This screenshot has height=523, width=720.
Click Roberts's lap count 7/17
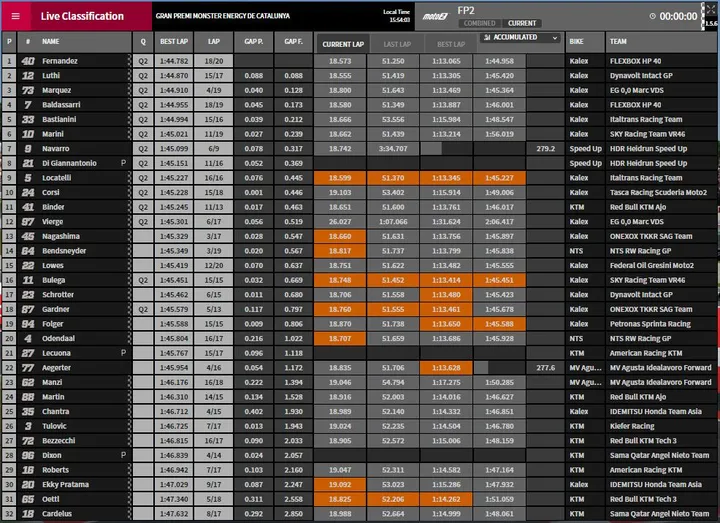click(214, 470)
